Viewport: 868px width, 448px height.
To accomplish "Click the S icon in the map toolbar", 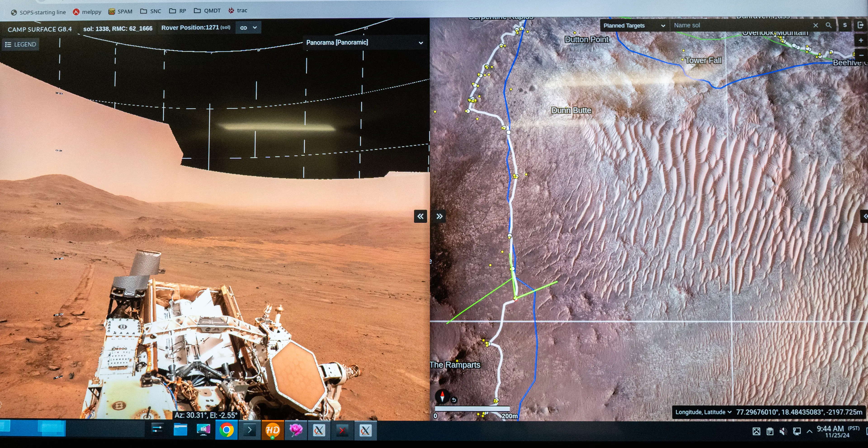I will click(844, 25).
